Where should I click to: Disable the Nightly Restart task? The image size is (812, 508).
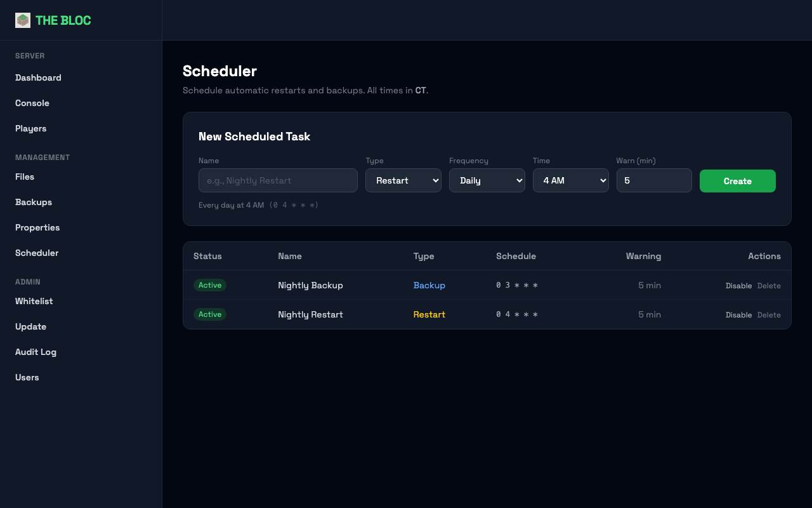coord(738,314)
